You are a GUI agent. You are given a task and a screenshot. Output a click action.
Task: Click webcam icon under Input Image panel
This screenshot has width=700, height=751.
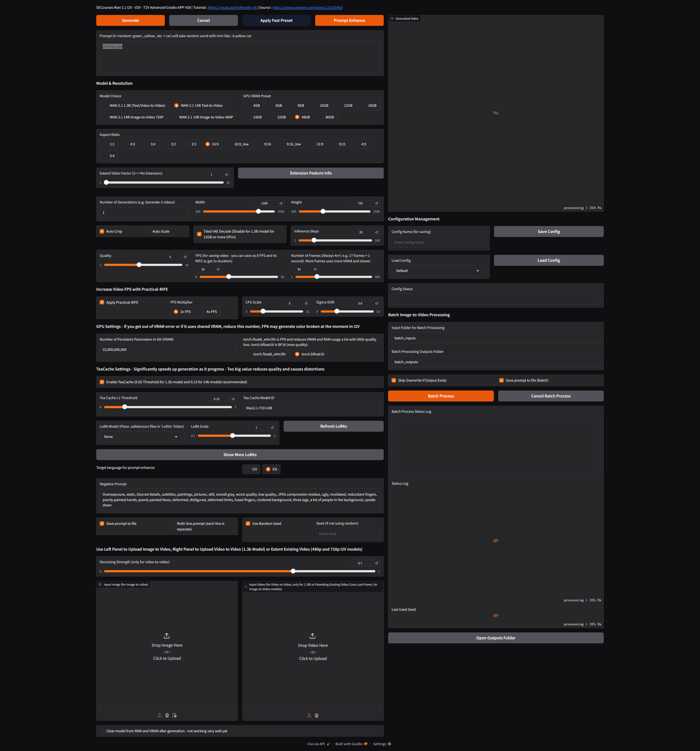click(x=167, y=715)
